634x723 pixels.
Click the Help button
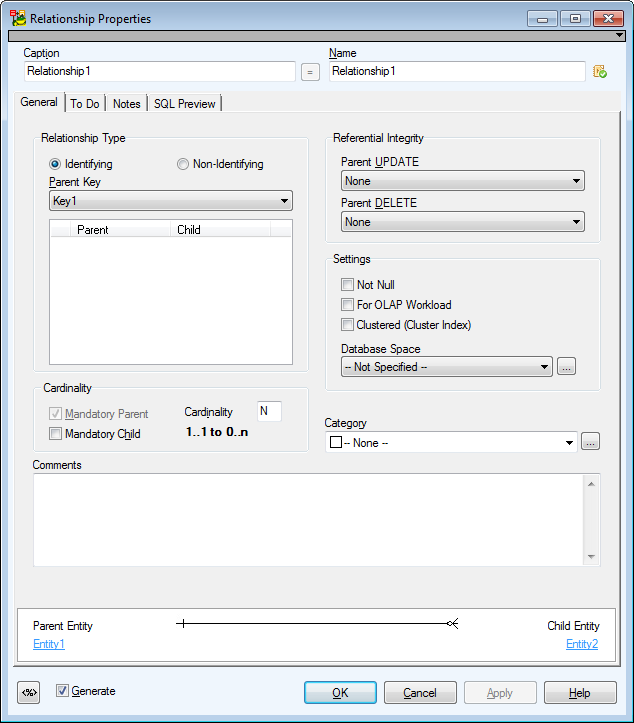tap(580, 693)
